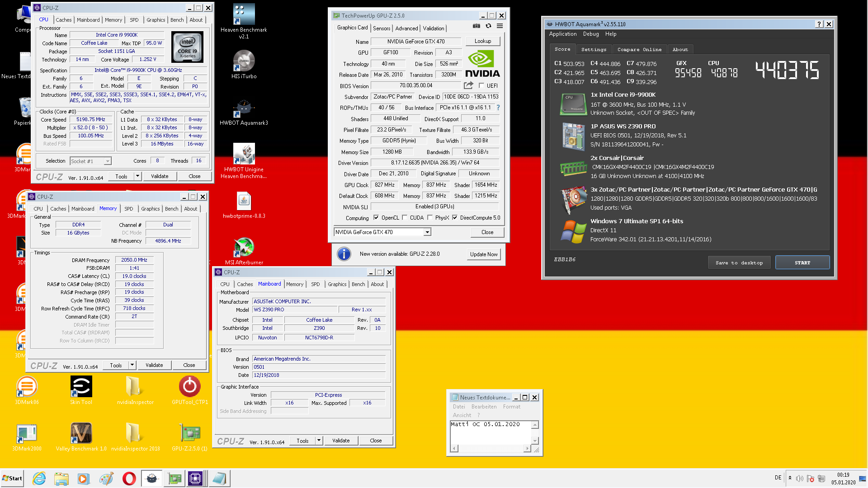Open nvidiaInspector 2018 folder

(135, 437)
